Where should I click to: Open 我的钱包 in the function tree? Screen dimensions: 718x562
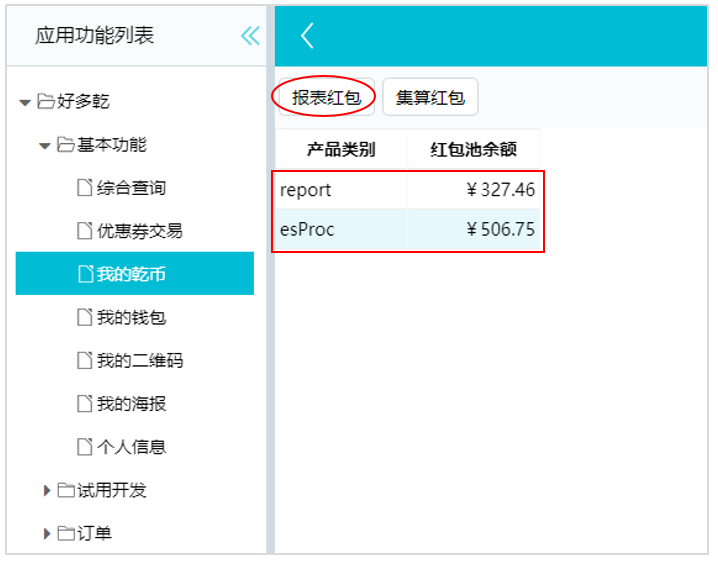coord(131,317)
